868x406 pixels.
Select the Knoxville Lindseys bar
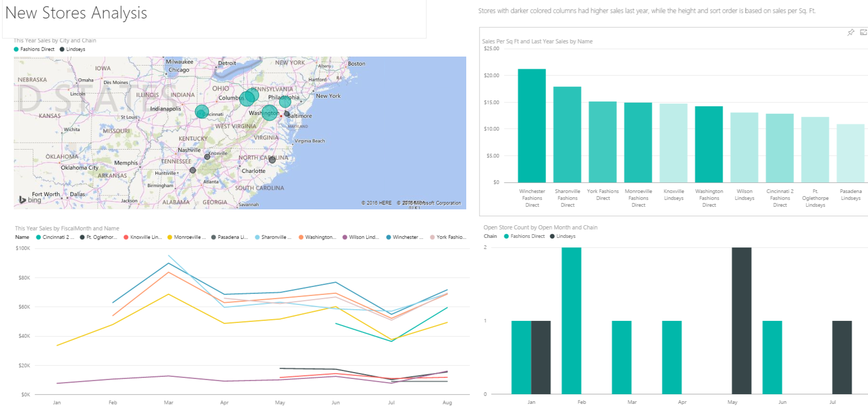pyautogui.click(x=673, y=143)
